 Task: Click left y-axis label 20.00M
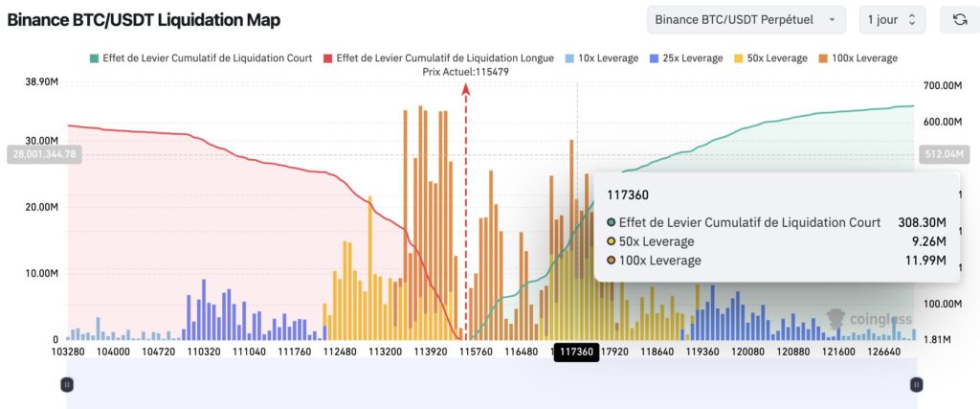40,207
